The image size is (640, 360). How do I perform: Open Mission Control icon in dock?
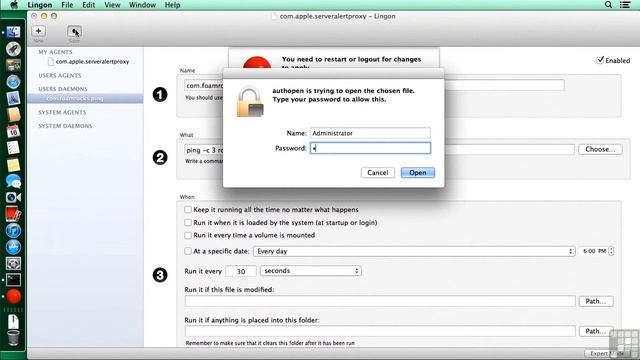13,65
